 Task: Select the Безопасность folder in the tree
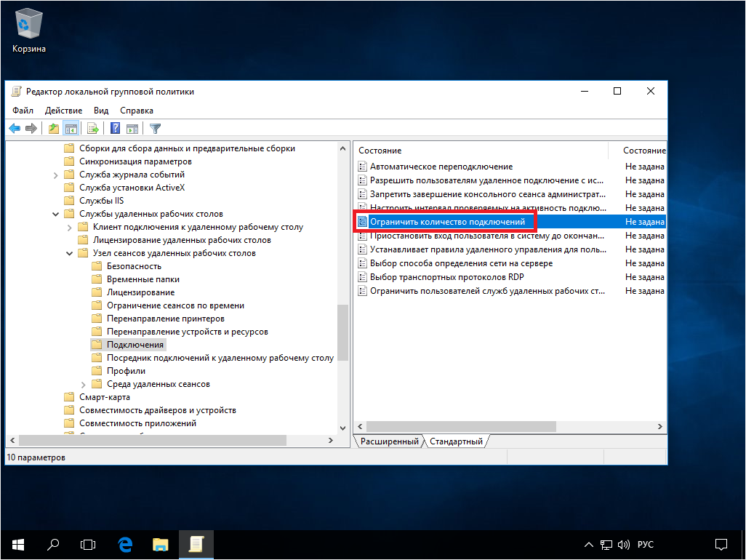pyautogui.click(x=134, y=266)
